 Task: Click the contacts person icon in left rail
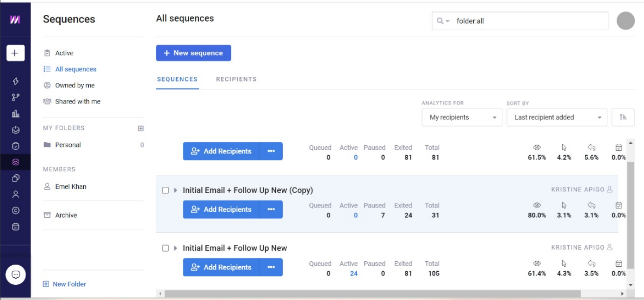16,194
